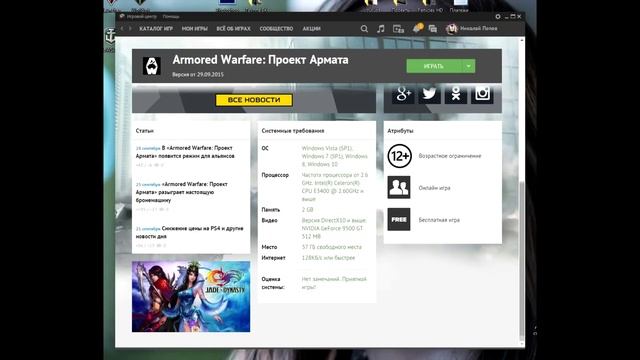Click the Armored Warfare game logo
This screenshot has height=360, width=640.
[x=152, y=66]
